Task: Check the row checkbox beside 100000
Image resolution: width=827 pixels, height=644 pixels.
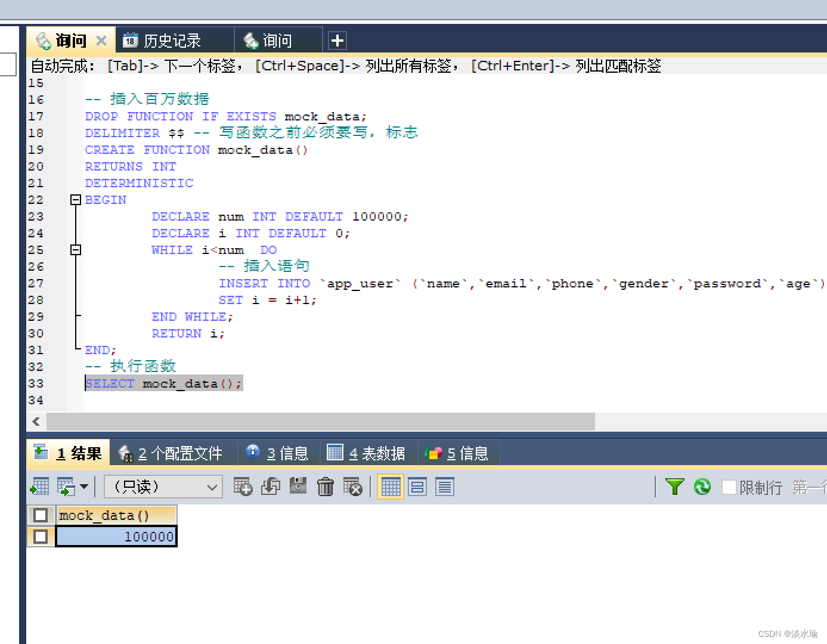Action: tap(41, 537)
